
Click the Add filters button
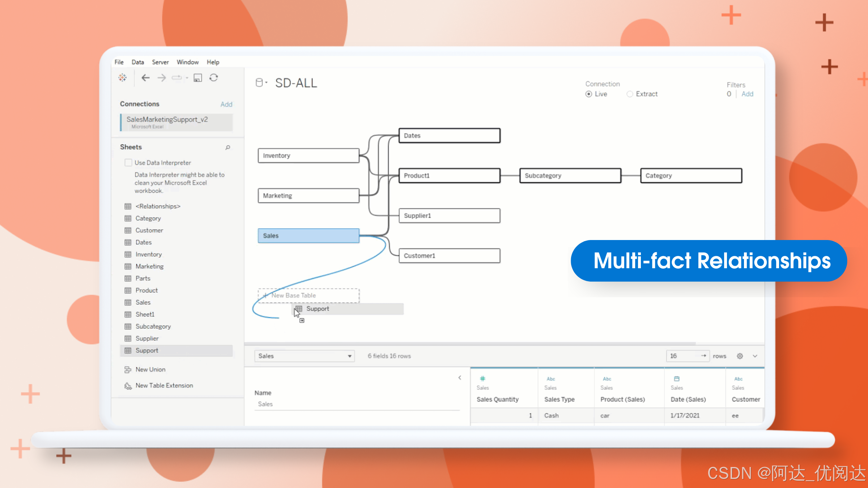click(748, 94)
